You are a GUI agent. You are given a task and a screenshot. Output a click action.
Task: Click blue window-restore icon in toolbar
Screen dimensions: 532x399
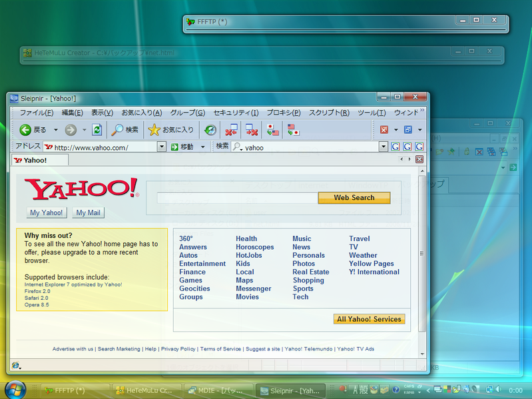point(407,130)
